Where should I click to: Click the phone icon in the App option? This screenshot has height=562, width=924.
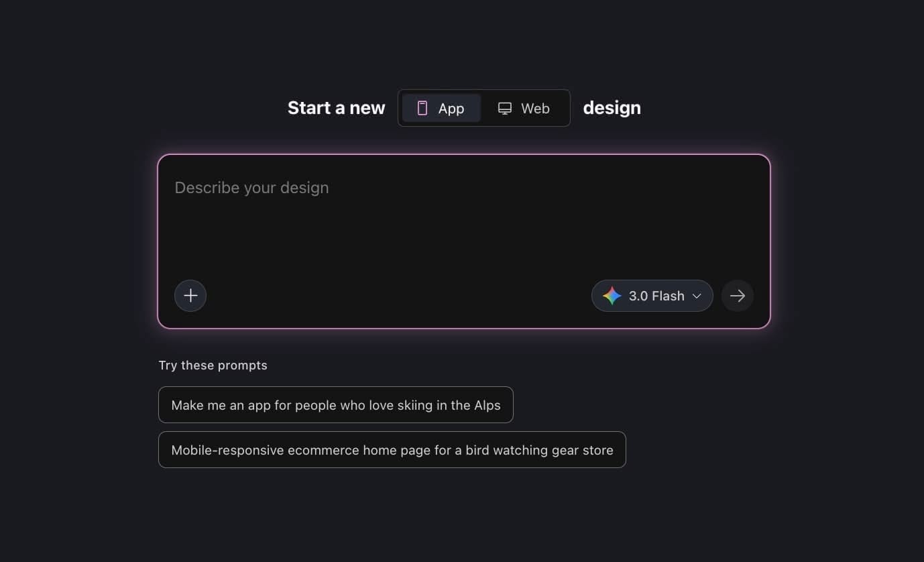tap(422, 108)
